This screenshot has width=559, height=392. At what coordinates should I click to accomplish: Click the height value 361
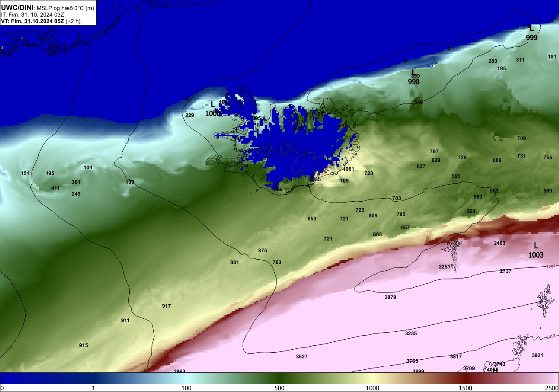(76, 182)
